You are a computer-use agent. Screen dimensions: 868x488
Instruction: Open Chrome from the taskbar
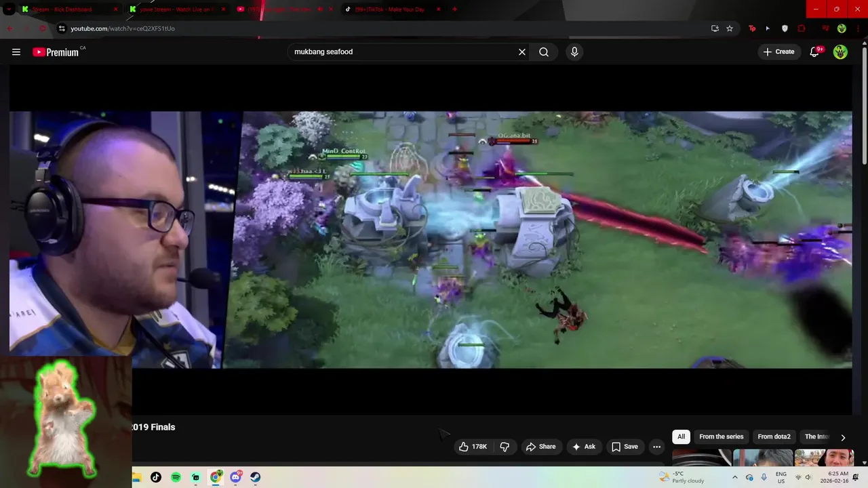coord(216,477)
